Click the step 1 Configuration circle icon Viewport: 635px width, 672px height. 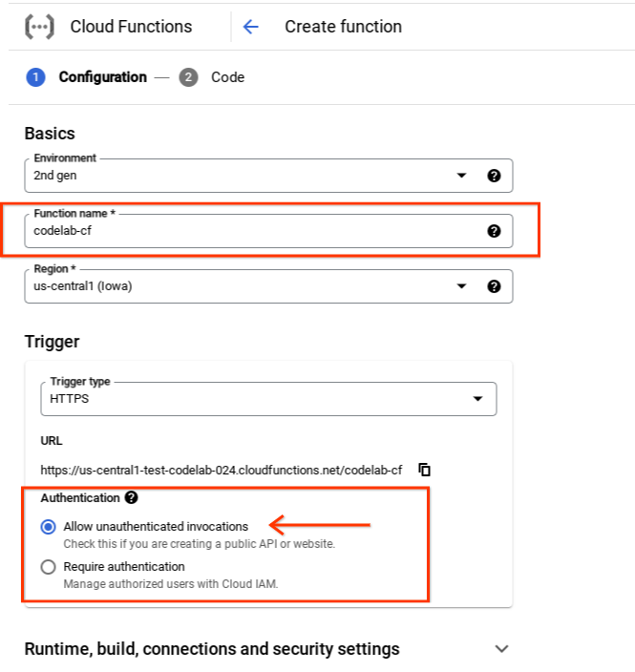(36, 77)
